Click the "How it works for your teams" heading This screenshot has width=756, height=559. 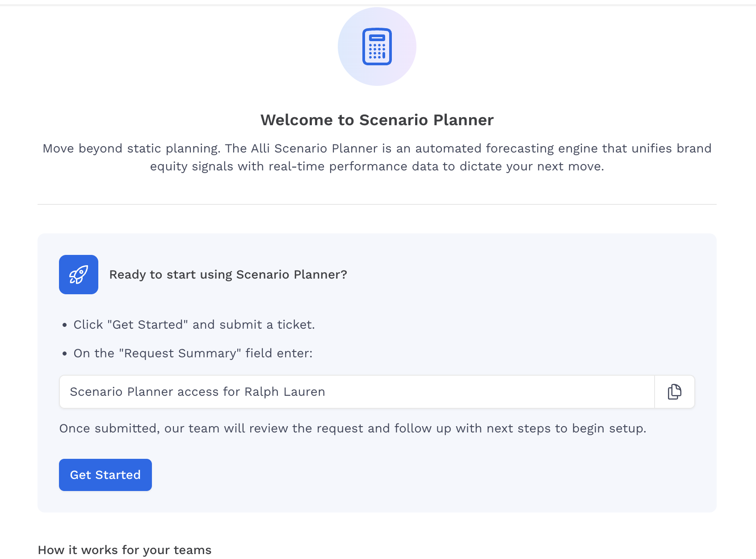click(x=125, y=550)
